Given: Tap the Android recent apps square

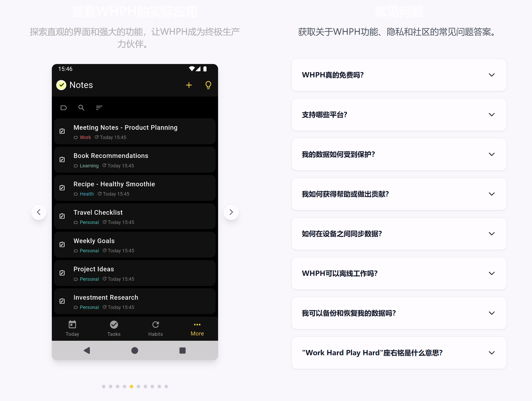Looking at the screenshot, I should point(182,351).
